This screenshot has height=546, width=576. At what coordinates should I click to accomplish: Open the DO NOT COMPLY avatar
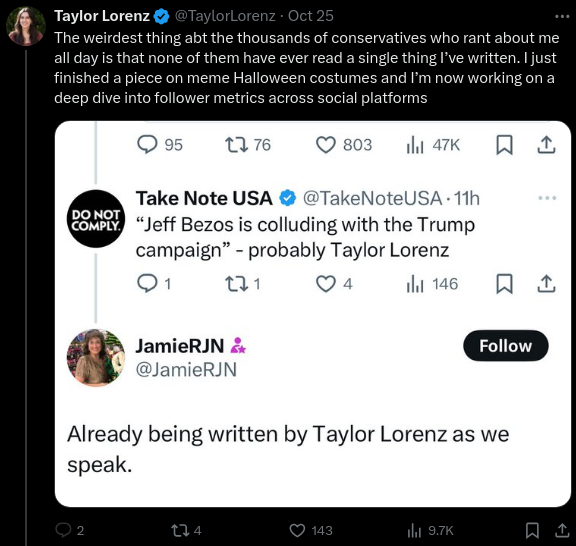click(96, 219)
